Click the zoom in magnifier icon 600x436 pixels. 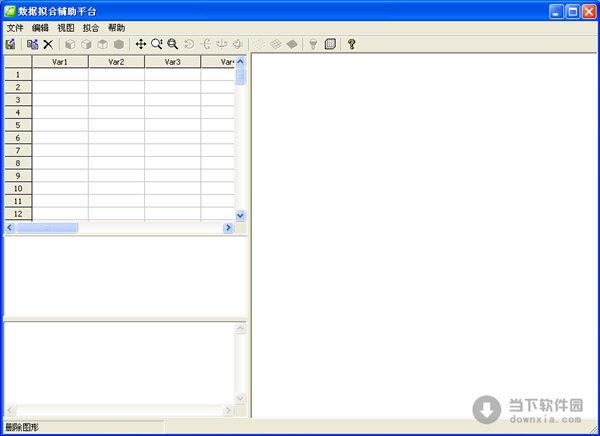pos(157,44)
